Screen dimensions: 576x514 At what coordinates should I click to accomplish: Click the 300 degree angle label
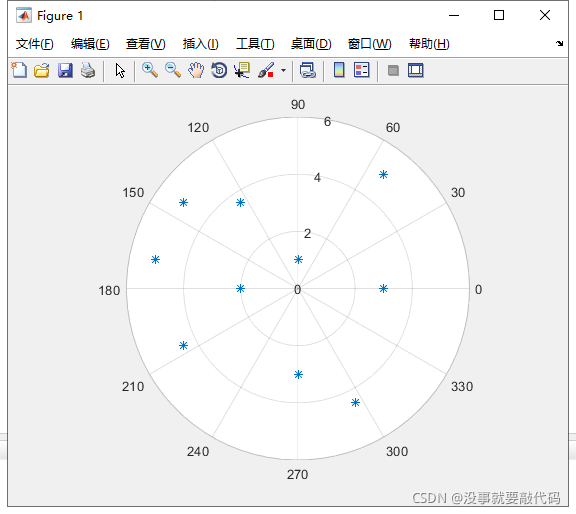tap(397, 452)
